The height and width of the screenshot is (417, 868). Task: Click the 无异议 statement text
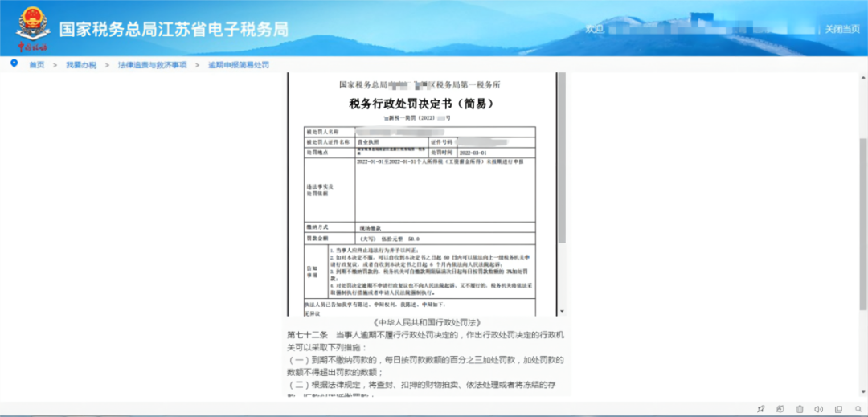(x=312, y=313)
